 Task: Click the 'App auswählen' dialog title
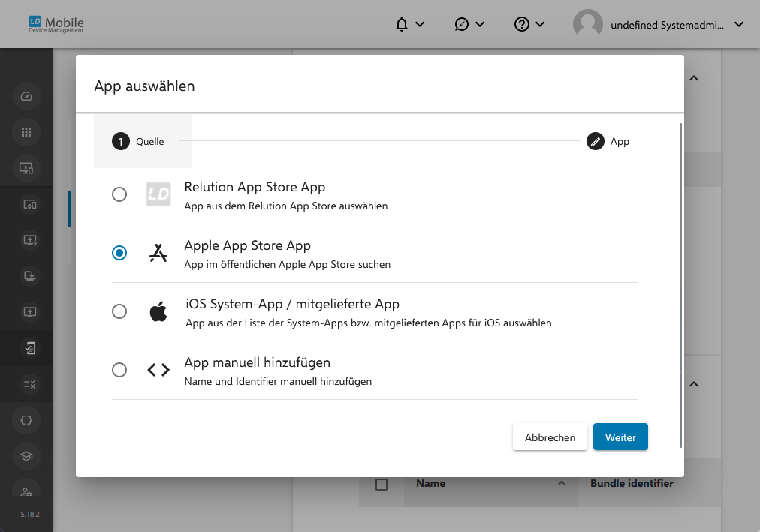pyautogui.click(x=144, y=86)
